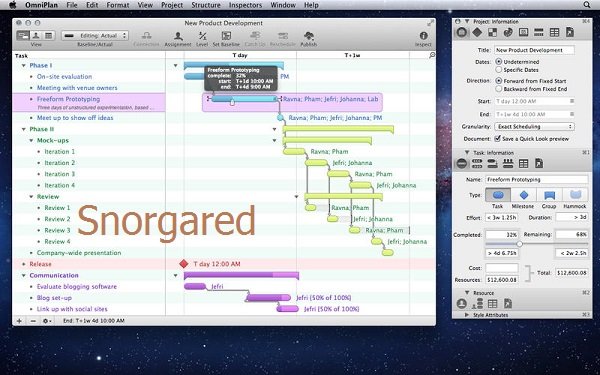Edit the task Name field
The image size is (600, 375).
click(x=536, y=179)
